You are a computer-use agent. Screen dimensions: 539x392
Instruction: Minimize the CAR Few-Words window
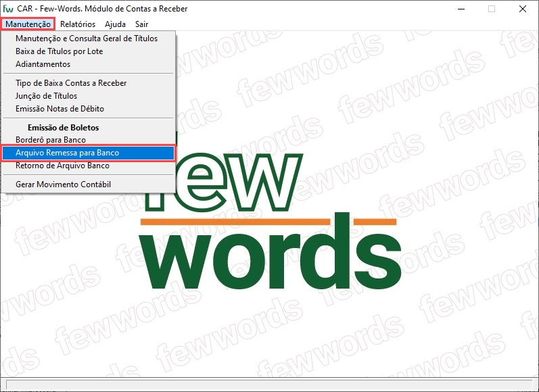461,9
